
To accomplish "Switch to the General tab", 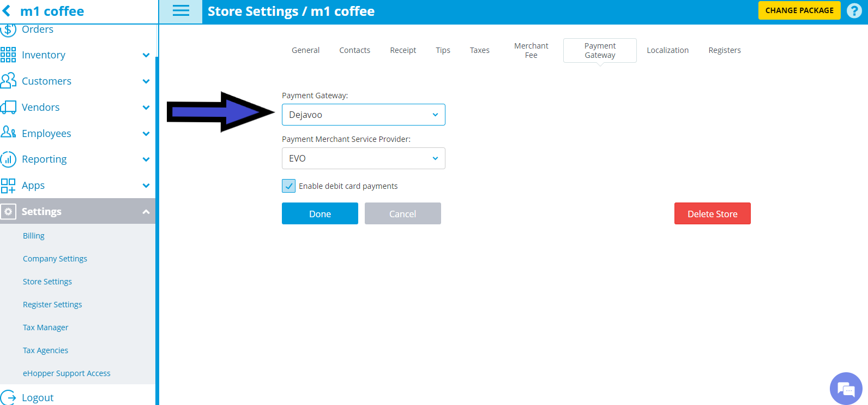I will [305, 50].
